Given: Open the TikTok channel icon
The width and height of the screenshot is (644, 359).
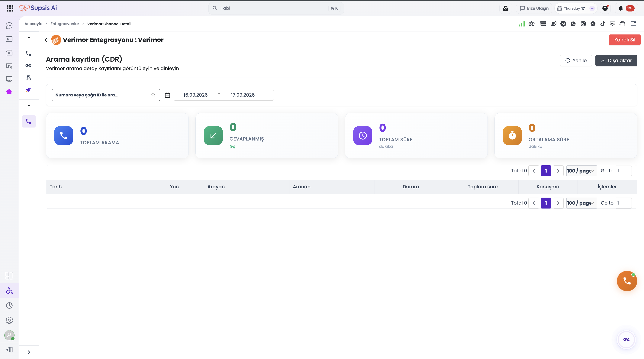Looking at the screenshot, I should 603,24.
